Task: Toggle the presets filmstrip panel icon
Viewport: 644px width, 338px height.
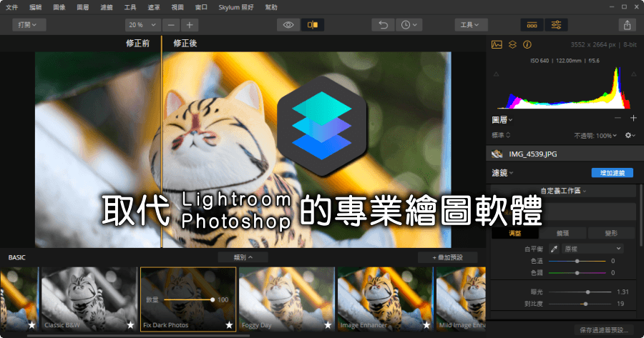Action: click(532, 25)
